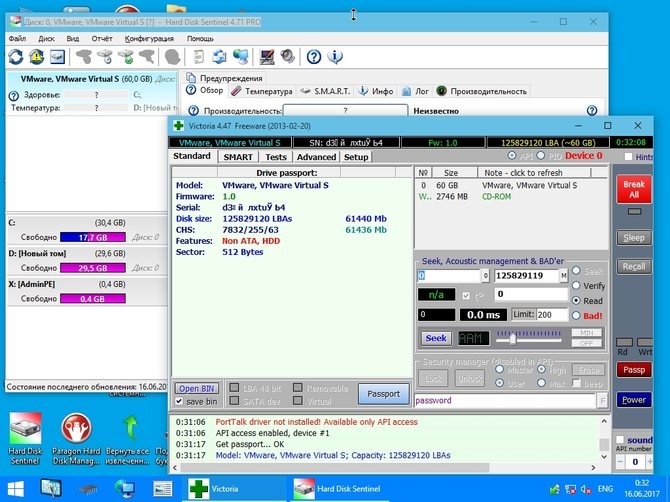Click the globe and monitor network icon
Screen dimensions: 670x502
[x=240, y=57]
